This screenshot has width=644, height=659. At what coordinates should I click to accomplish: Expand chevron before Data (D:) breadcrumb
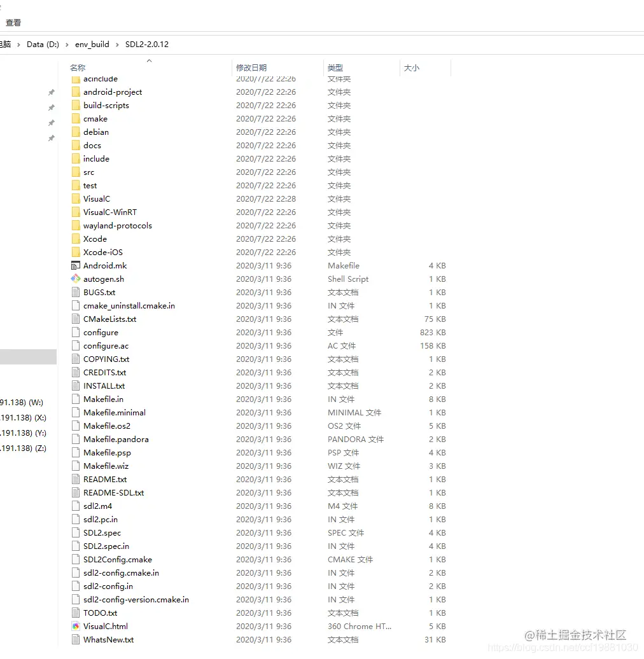coord(18,45)
